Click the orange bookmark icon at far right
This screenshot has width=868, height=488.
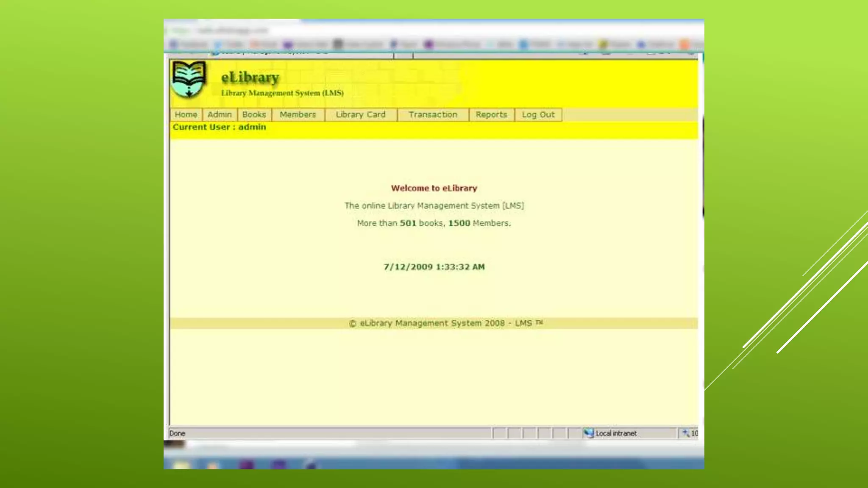684,44
